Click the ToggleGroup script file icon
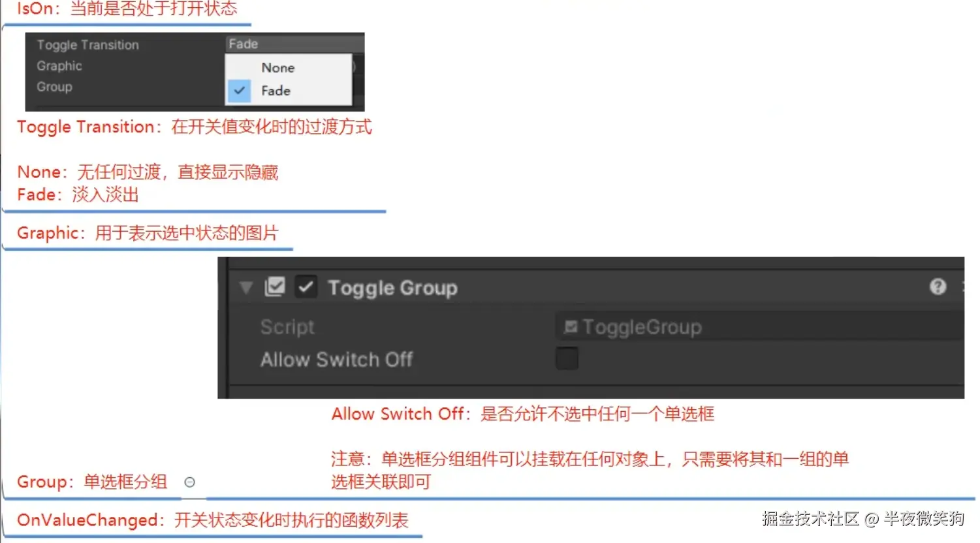Screen dimensions: 980x543 pos(571,326)
